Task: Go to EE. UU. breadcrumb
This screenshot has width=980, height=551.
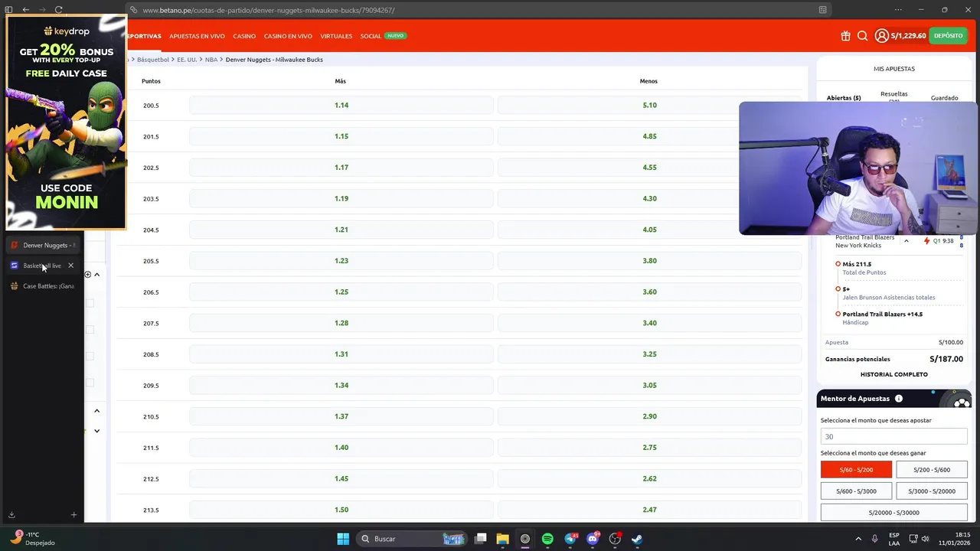Action: point(187,60)
